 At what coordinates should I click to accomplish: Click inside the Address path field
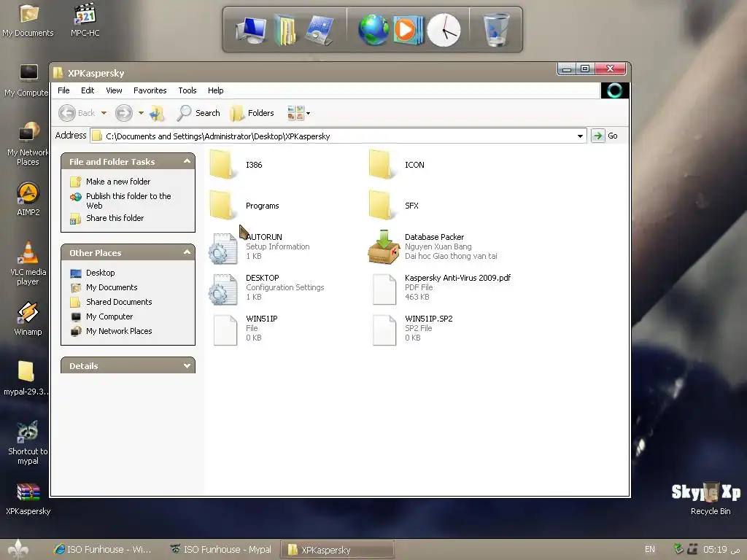(x=337, y=136)
